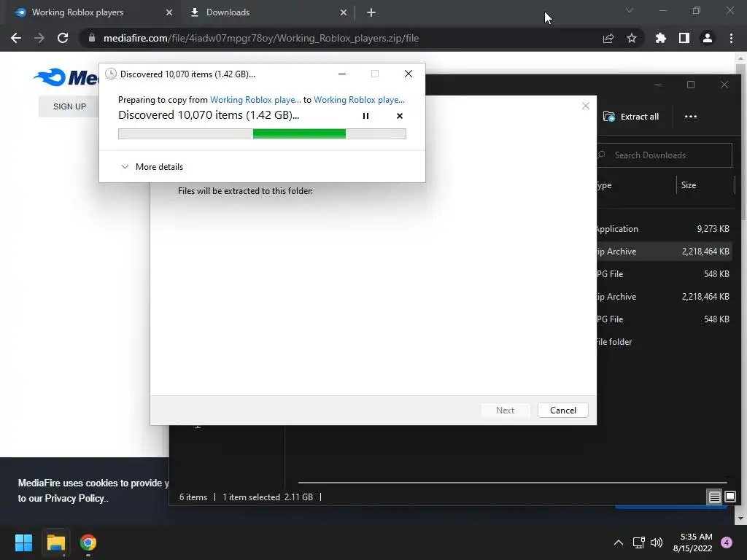Screen dimensions: 747x560
Task: Go back in Chrome
Action: coord(16,38)
